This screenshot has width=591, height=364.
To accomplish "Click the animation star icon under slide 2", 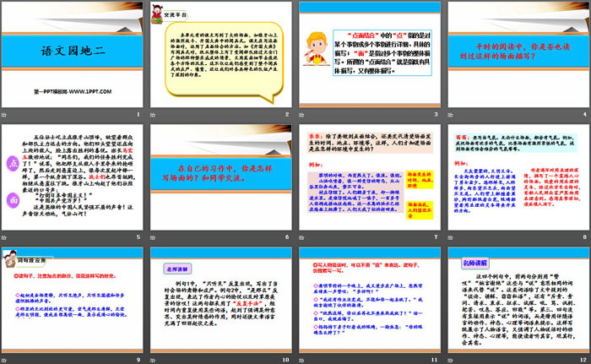I will 153,115.
